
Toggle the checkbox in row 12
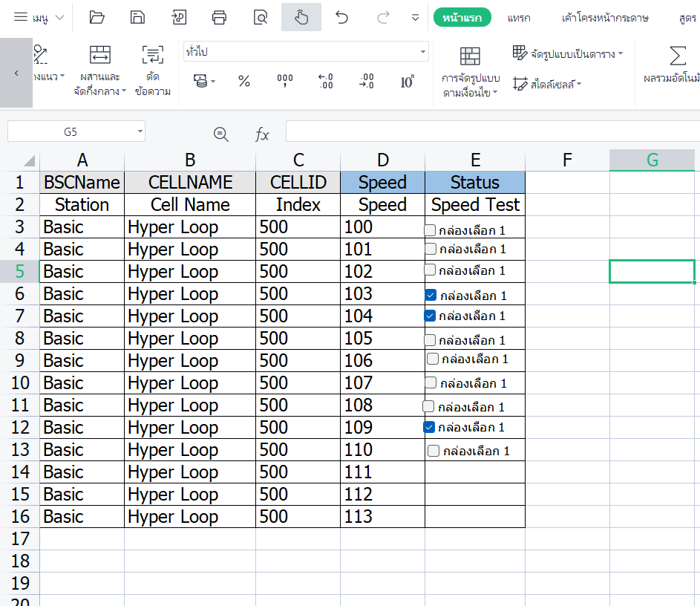(428, 426)
